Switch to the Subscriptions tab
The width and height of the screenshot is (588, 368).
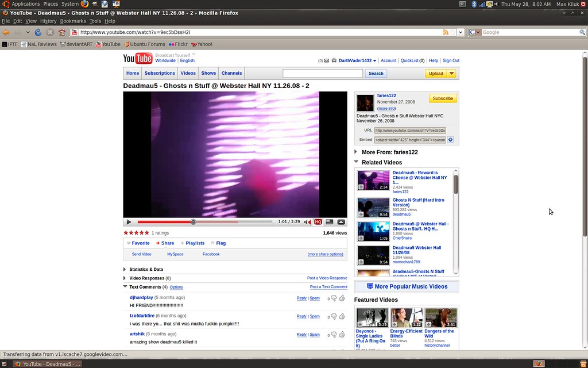pyautogui.click(x=160, y=73)
